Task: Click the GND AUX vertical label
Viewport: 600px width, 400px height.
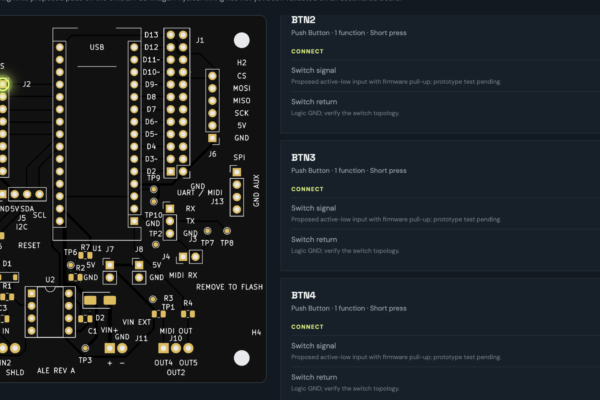Action: [x=256, y=191]
